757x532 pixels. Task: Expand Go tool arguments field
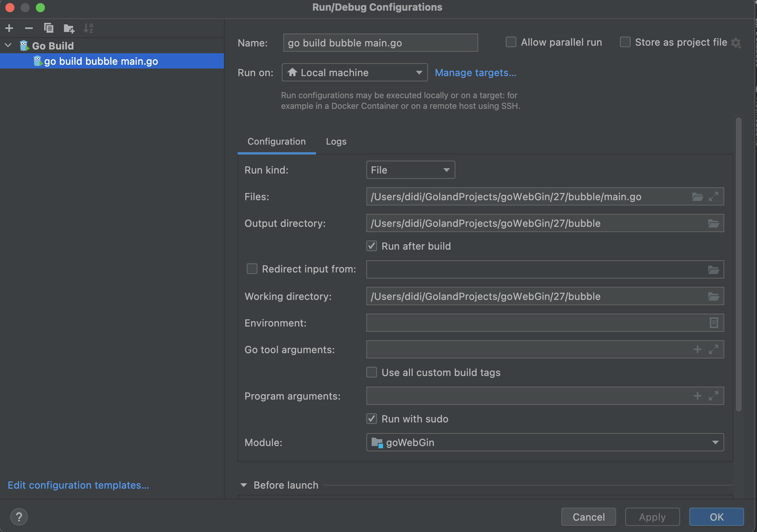click(714, 349)
